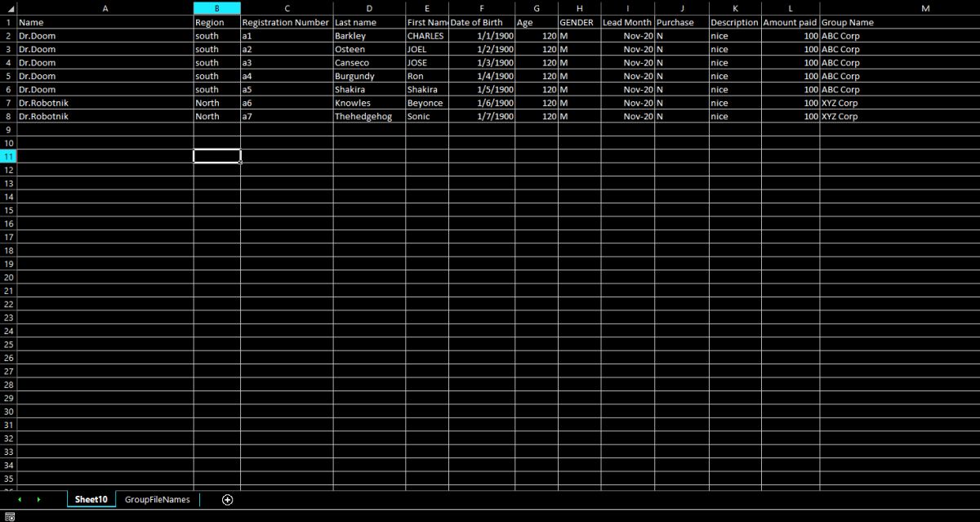The width and height of the screenshot is (980, 522).
Task: Select column H header
Action: [580, 8]
